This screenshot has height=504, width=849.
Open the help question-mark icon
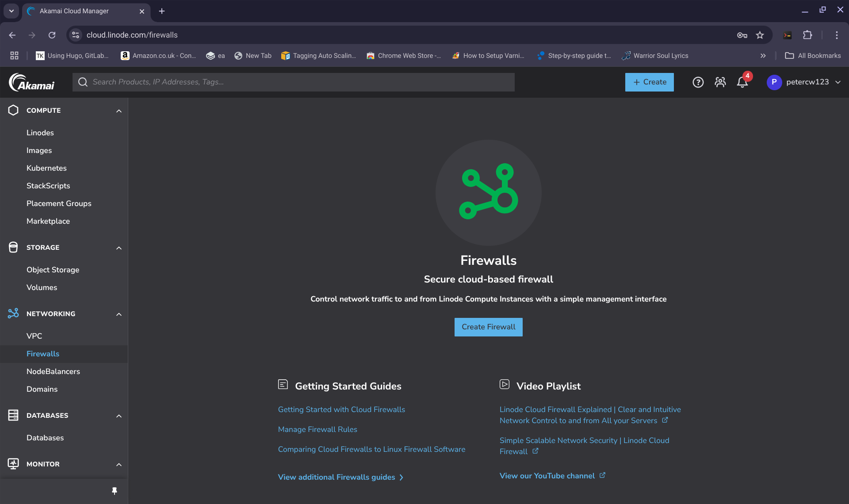(698, 82)
